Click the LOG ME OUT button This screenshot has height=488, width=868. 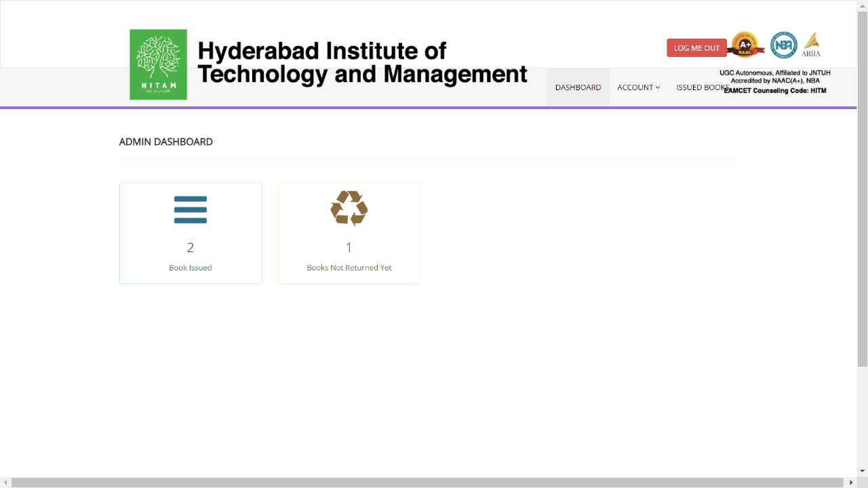(696, 48)
